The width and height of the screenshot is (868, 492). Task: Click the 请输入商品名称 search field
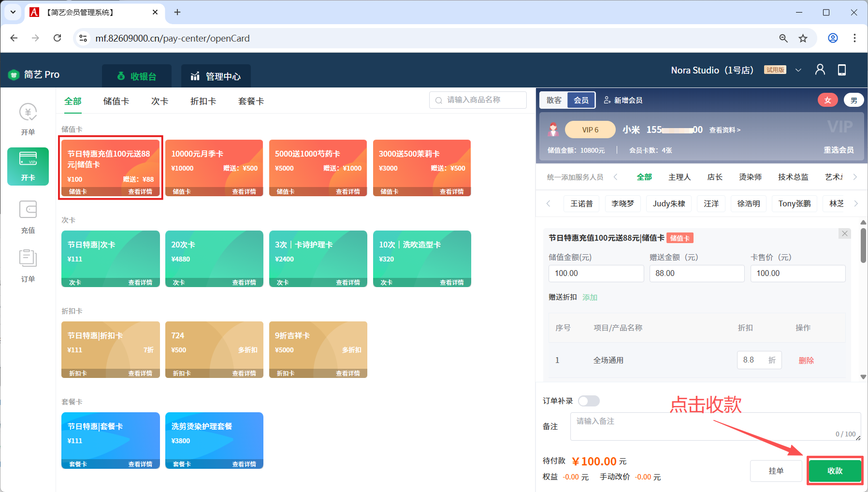point(478,100)
